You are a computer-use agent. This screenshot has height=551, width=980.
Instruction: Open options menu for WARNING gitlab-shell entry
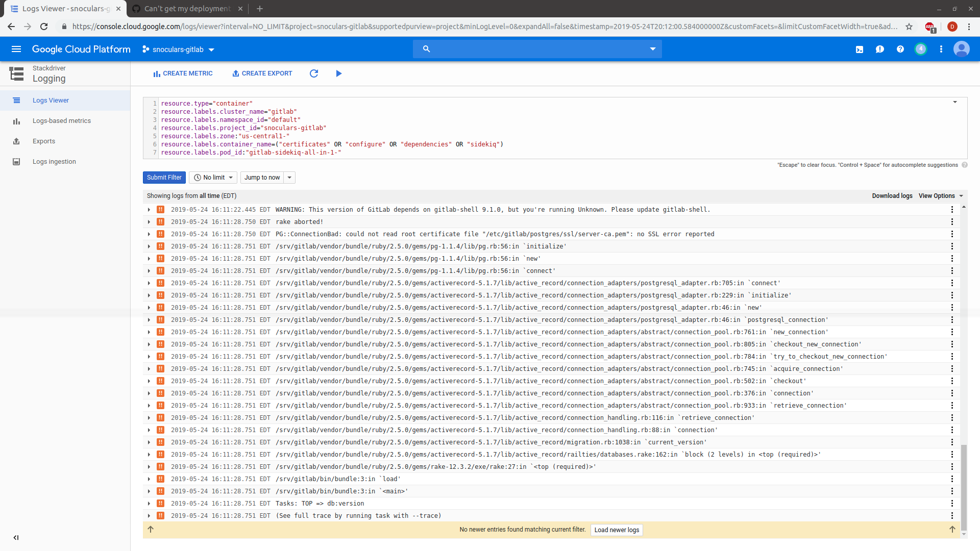952,210
